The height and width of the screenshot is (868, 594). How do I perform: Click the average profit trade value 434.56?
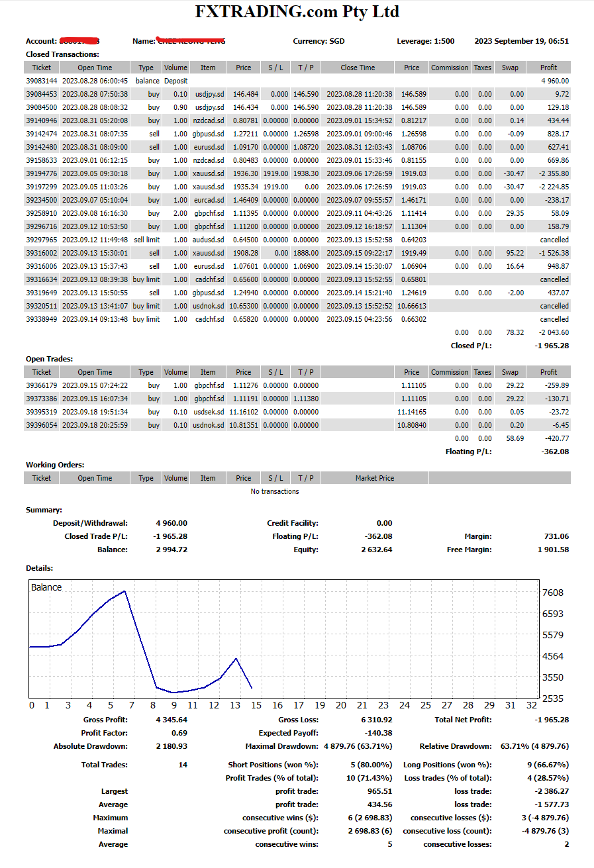coord(380,804)
